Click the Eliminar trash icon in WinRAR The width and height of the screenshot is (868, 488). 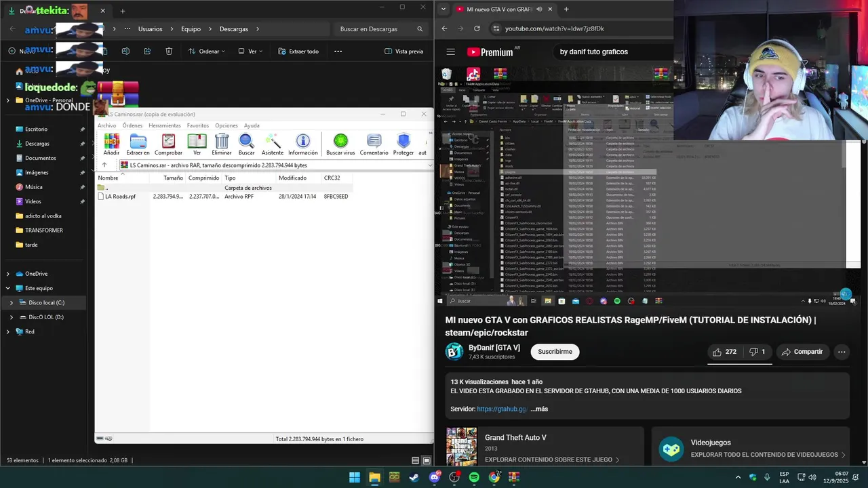pos(222,144)
